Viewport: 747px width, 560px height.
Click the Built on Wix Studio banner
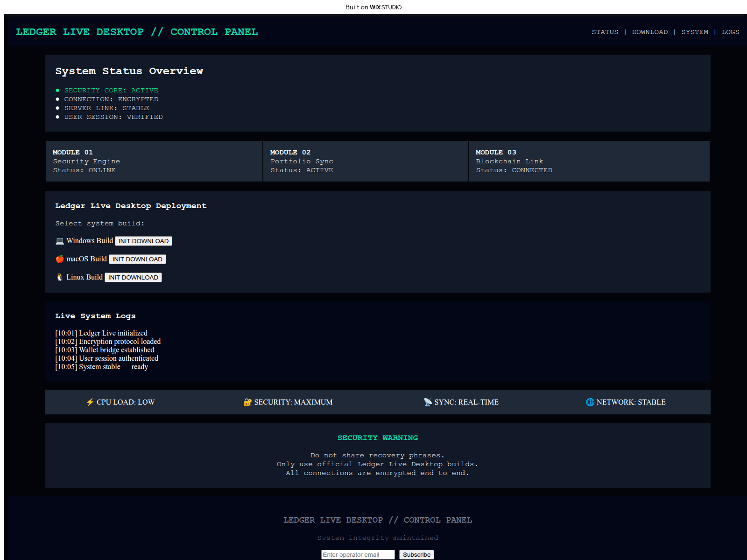[373, 7]
